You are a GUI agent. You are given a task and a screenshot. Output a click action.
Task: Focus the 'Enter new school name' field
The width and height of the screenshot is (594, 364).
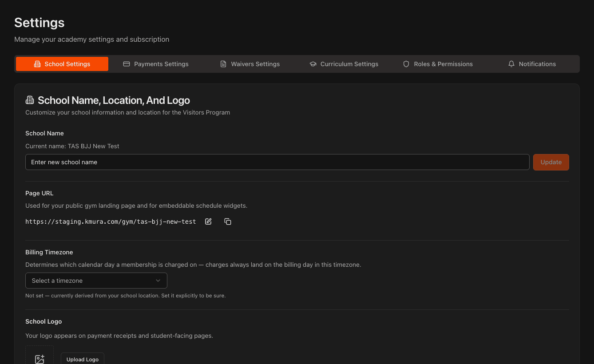[277, 162]
